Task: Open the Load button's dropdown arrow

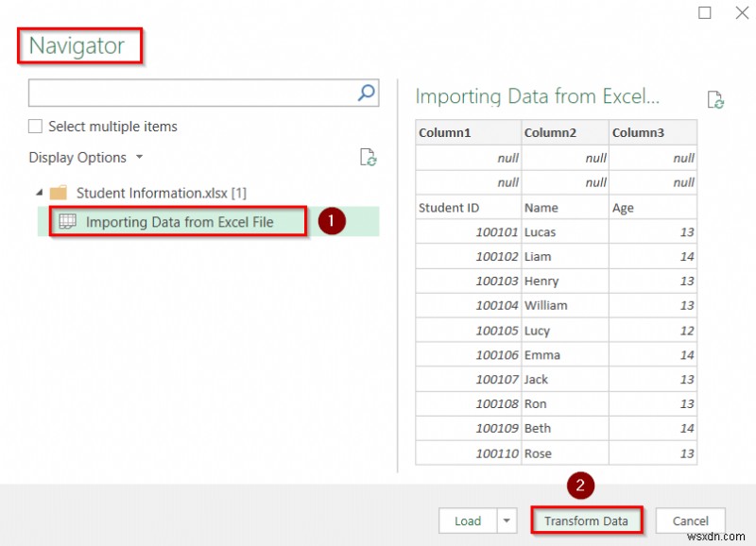Action: (x=507, y=520)
